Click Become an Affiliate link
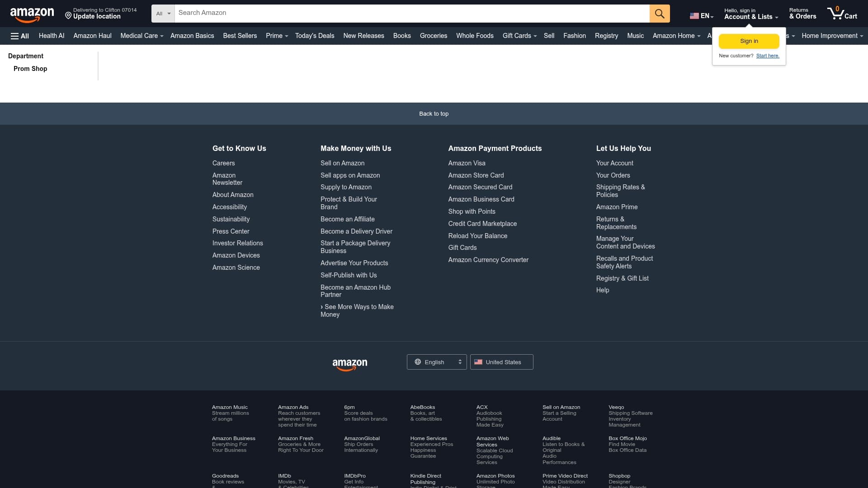 click(348, 219)
